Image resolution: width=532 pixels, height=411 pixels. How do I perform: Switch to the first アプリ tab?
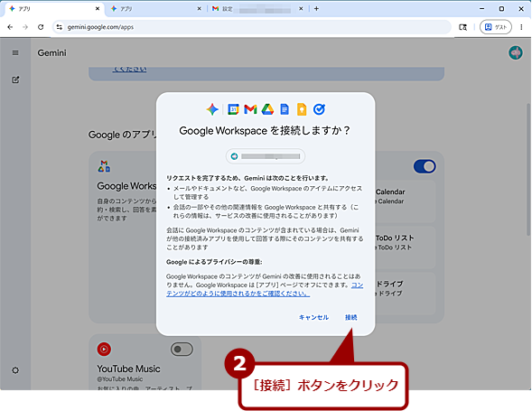[x=54, y=9]
